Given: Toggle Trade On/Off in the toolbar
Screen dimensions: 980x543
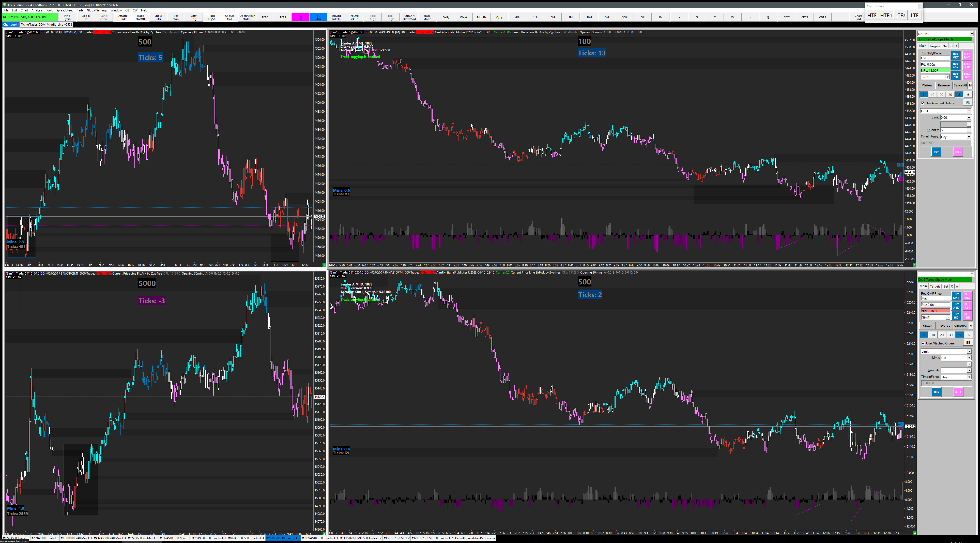Looking at the screenshot, I should [x=140, y=17].
